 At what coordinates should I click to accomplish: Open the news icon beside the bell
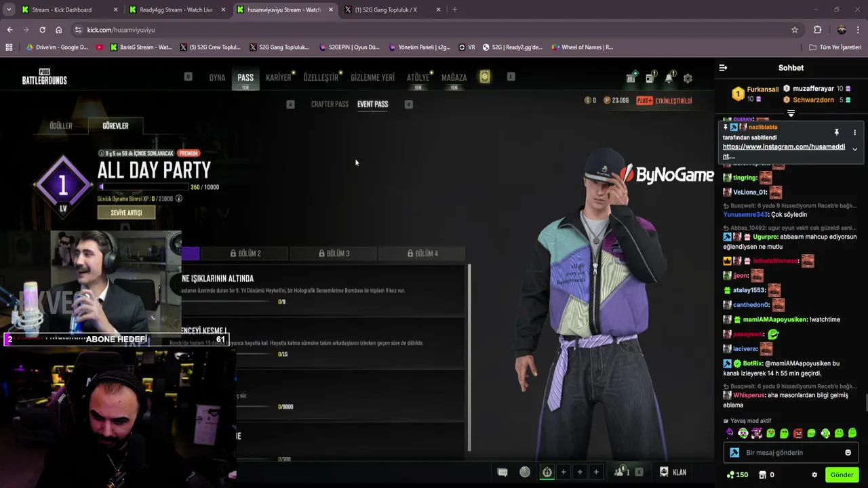[x=650, y=77]
